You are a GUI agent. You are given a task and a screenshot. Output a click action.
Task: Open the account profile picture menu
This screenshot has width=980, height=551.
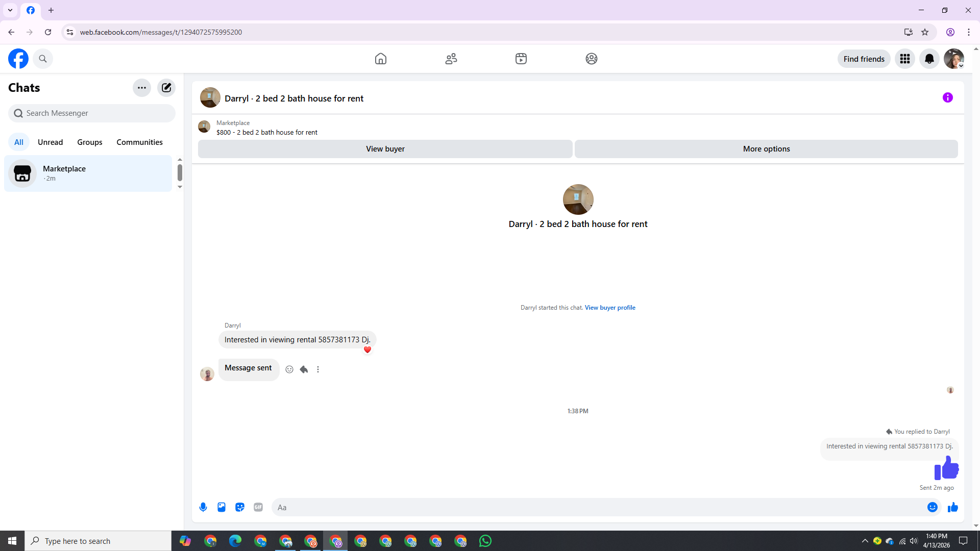click(954, 59)
